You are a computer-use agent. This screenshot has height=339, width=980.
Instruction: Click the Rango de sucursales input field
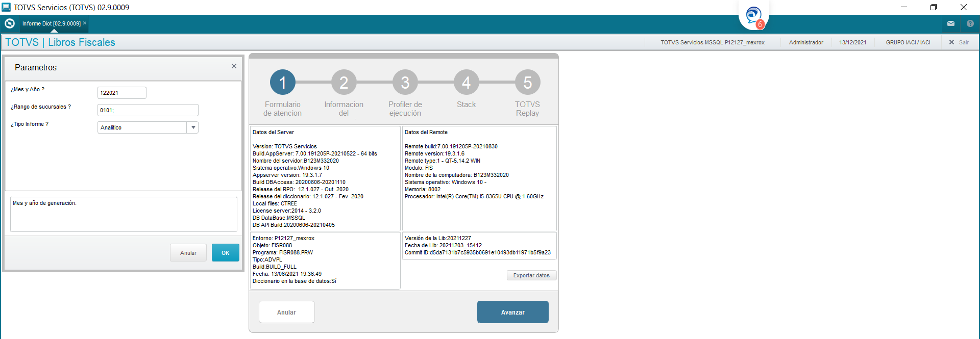coord(148,110)
